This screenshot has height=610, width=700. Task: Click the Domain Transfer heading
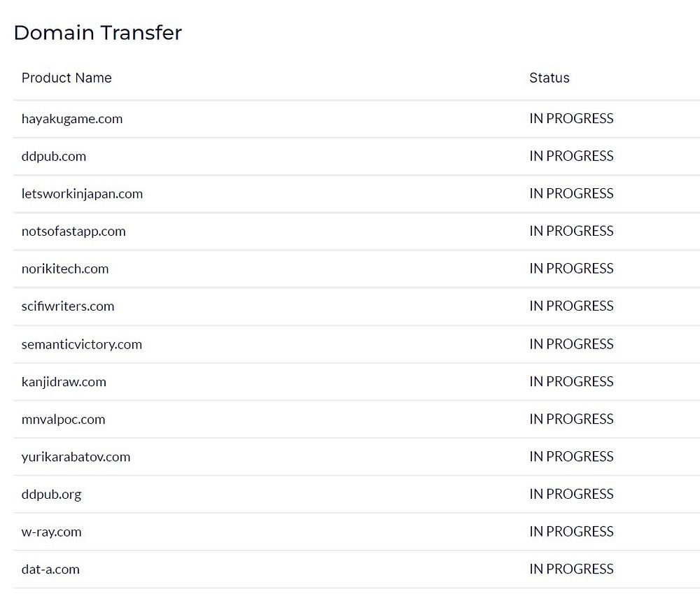(x=98, y=33)
